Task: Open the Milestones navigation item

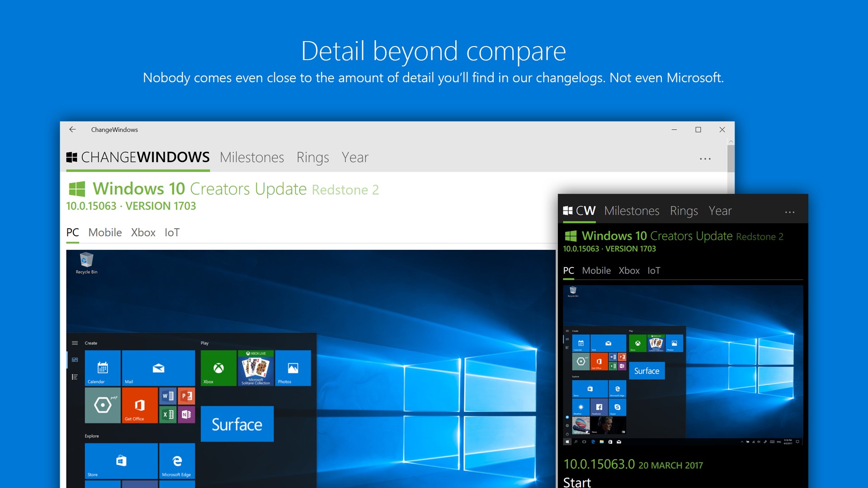Action: click(252, 157)
